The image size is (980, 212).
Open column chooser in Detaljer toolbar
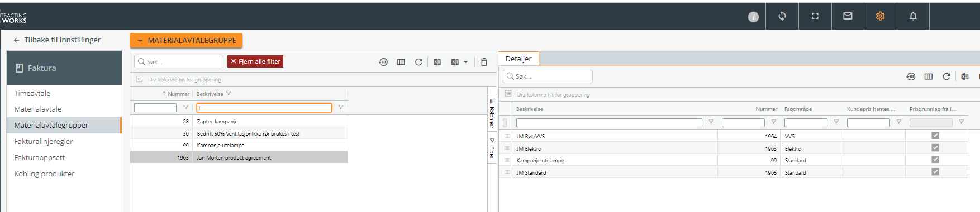click(929, 76)
